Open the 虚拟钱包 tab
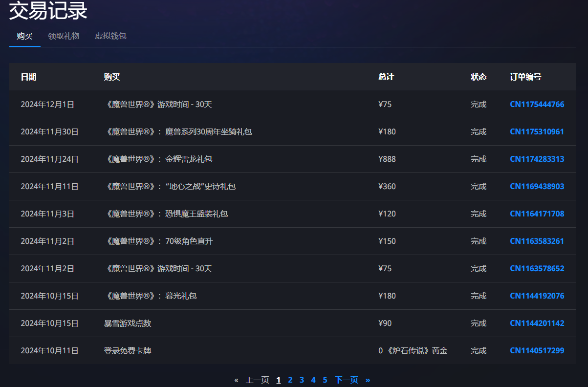Screen dimensions: 588x387 click(110, 36)
